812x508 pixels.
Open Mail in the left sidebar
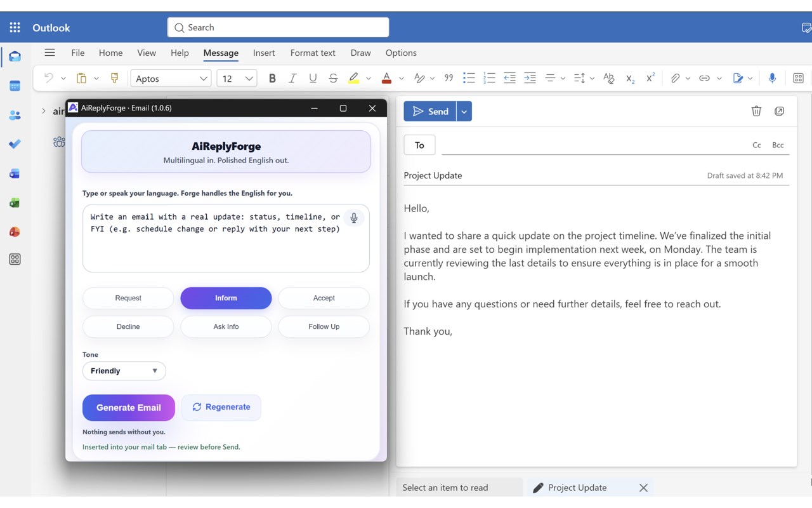(x=15, y=57)
